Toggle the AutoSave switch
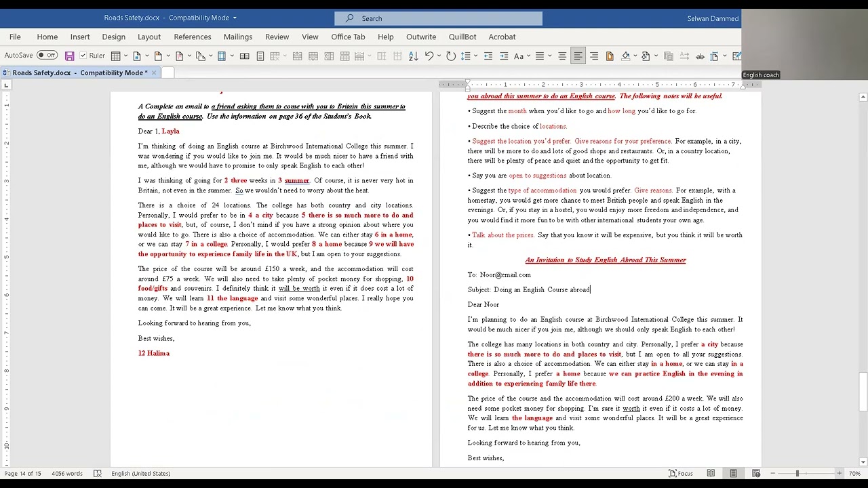The height and width of the screenshot is (488, 868). pyautogui.click(x=47, y=56)
